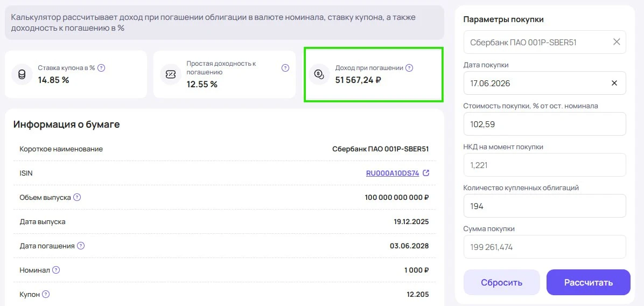Show help for Дата погашения
644x306 pixels.
click(81, 246)
